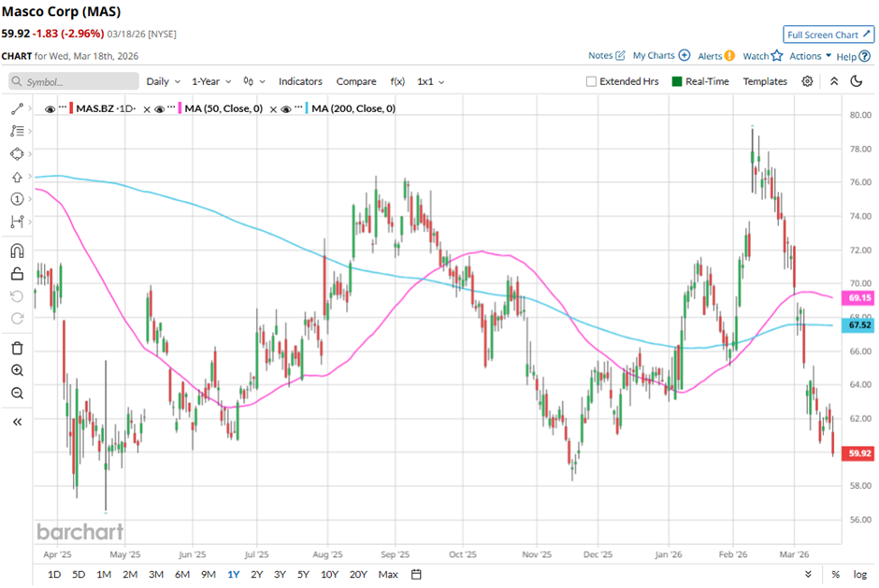Open the Actions dropdown menu

[x=810, y=56]
